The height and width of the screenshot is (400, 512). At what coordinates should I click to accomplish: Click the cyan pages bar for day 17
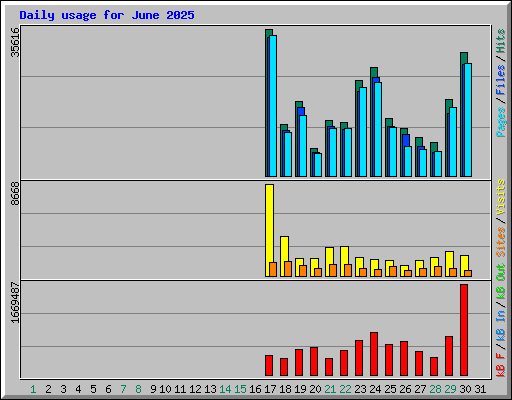(273, 106)
